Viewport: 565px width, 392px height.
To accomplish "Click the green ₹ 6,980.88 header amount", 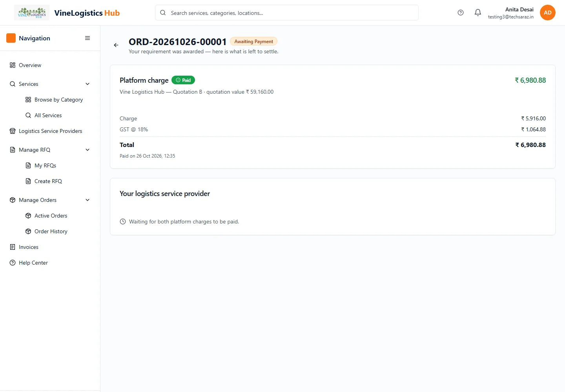I will click(530, 80).
